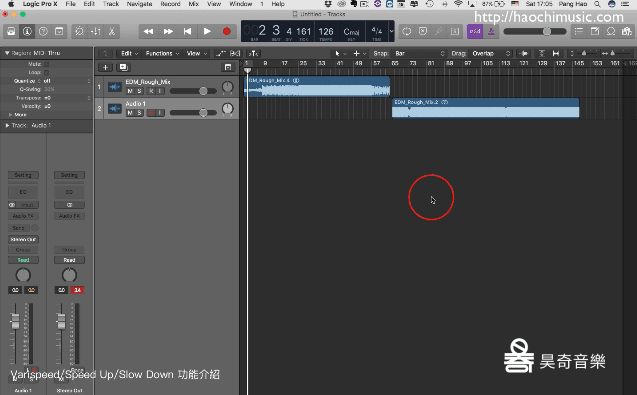Open the LCD display mode dropdown
Screen dimensions: 637x395
pyautogui.click(x=391, y=31)
